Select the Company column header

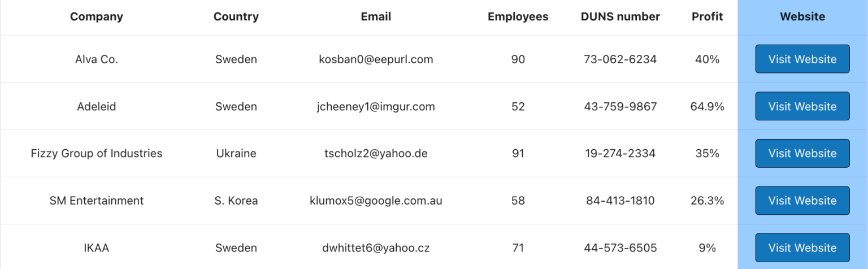coord(97,17)
